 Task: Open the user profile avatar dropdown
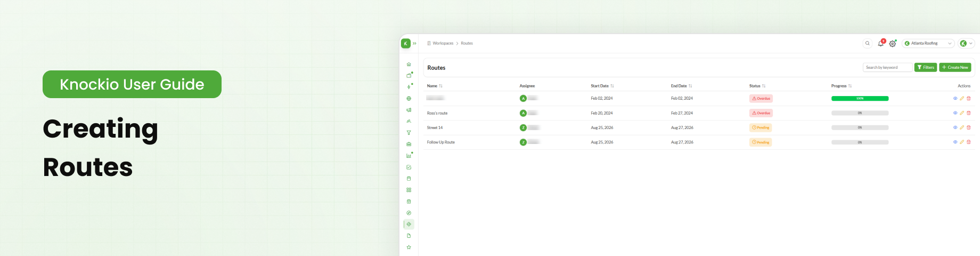966,43
